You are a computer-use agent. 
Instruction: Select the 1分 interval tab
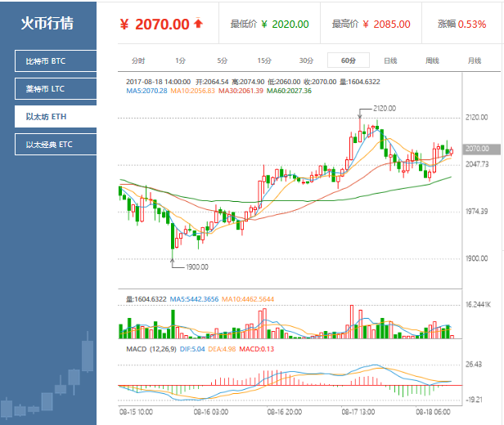[x=180, y=60]
